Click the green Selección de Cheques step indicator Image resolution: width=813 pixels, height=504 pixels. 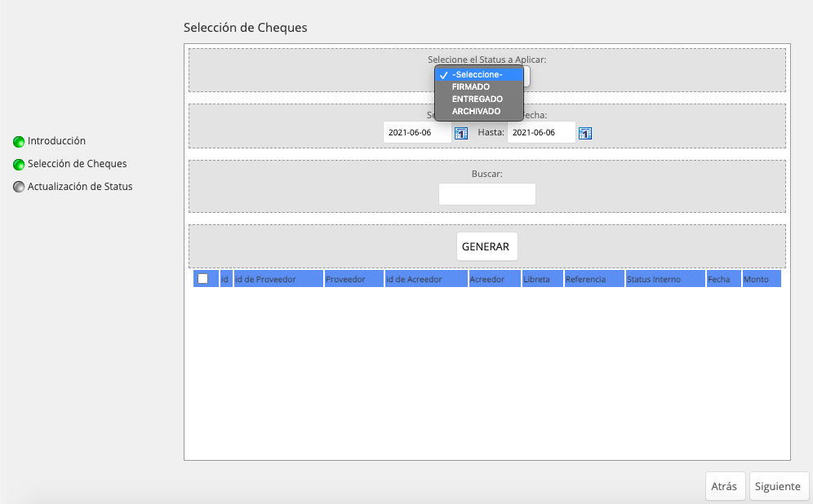click(x=19, y=164)
